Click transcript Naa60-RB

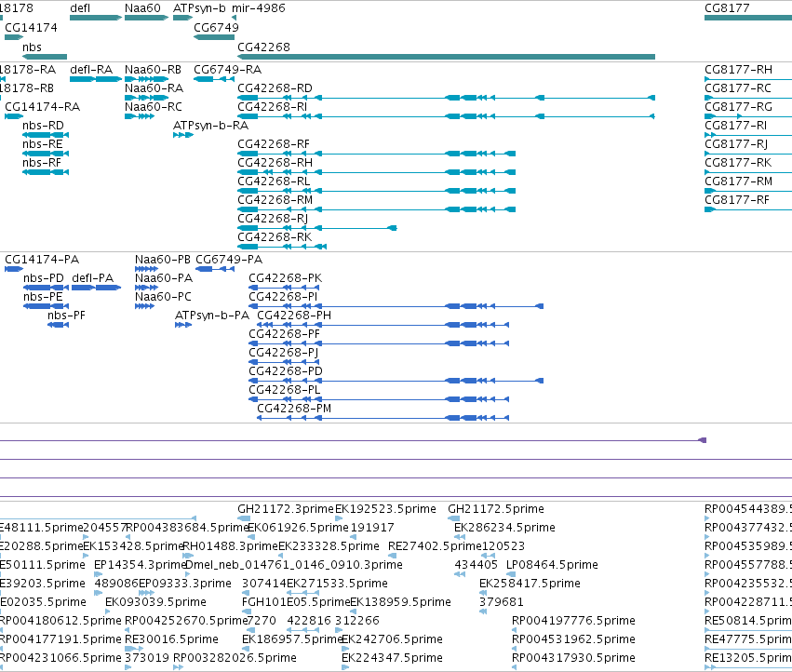point(153,69)
